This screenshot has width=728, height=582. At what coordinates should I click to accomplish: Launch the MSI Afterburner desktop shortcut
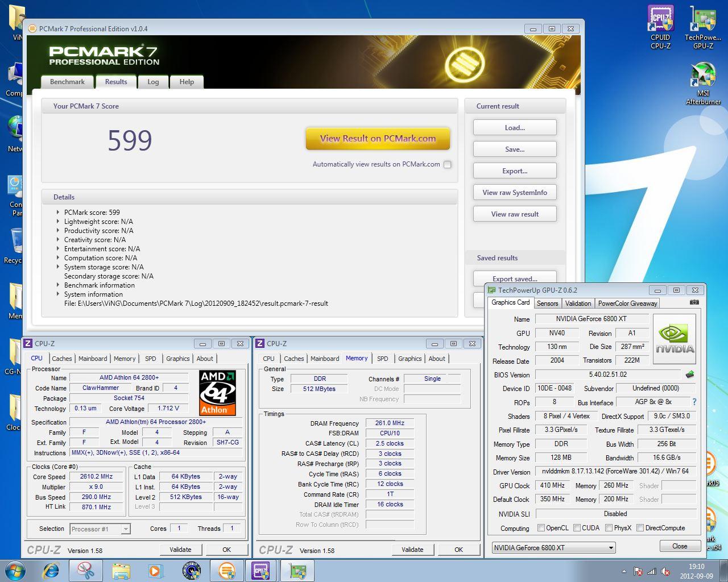click(x=703, y=84)
